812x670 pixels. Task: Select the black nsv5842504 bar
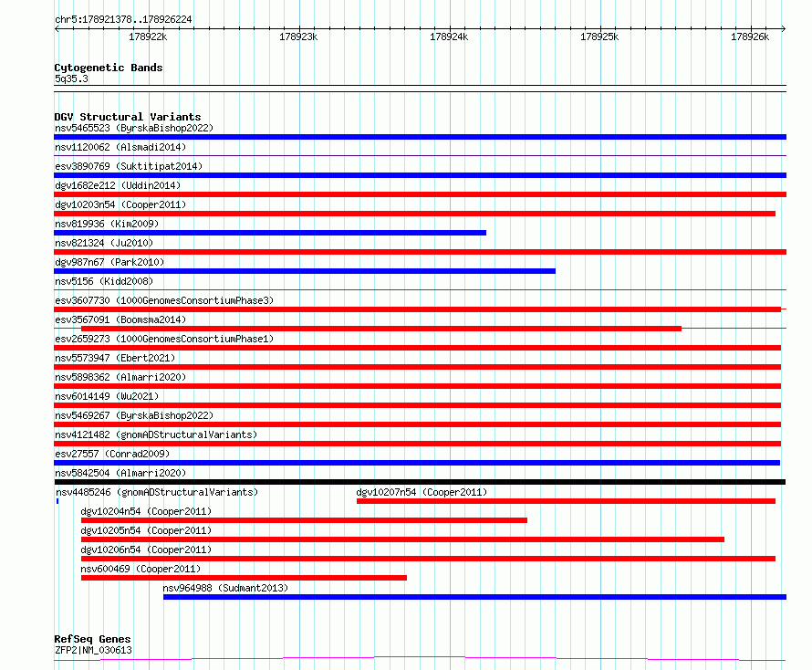(420, 482)
